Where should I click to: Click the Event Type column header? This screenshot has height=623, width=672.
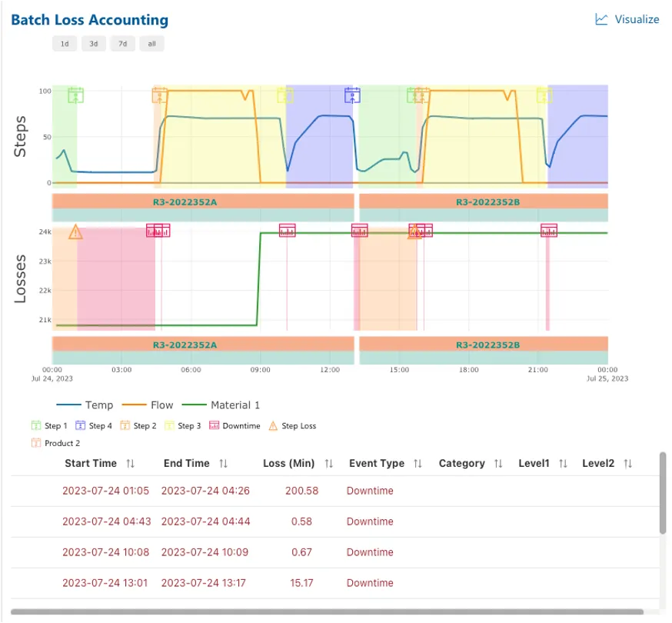[x=377, y=464]
